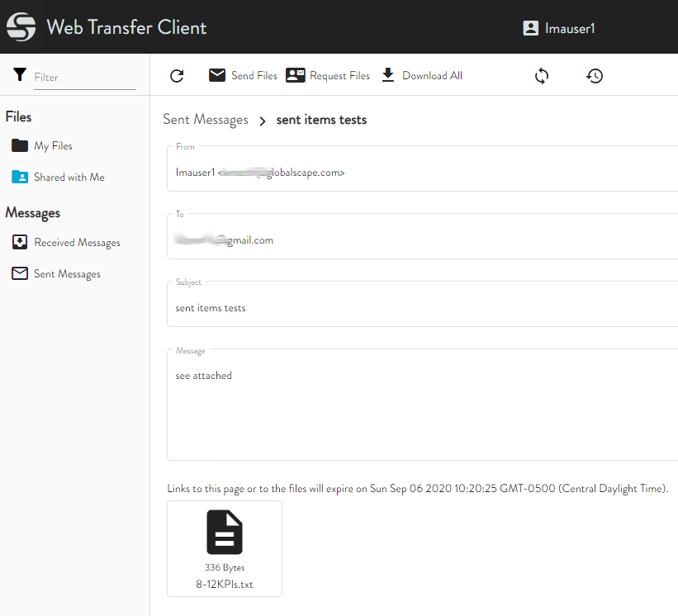Viewport: 678px width, 616px height.
Task: Go to Received Messages
Action: coord(77,243)
